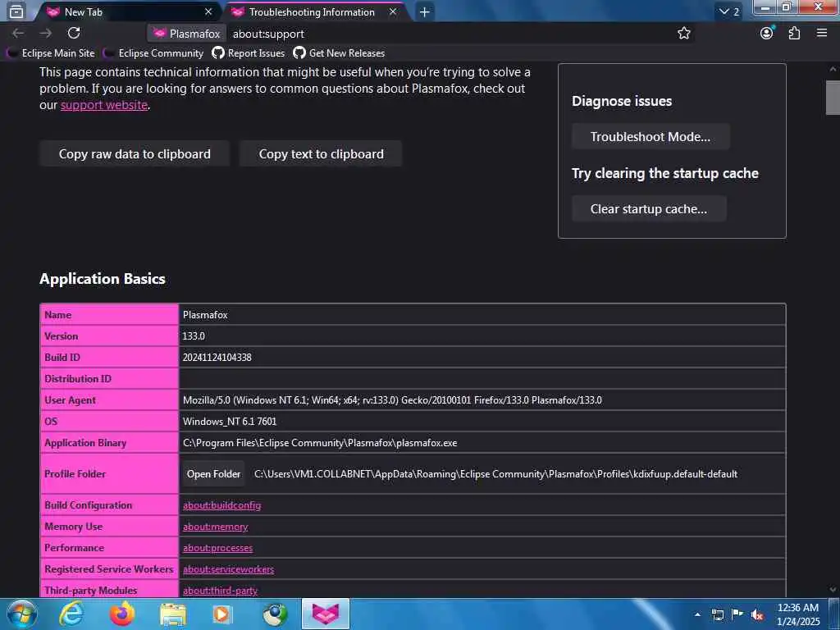Image resolution: width=840 pixels, height=630 pixels.
Task: Click the Clear startup cache button
Action: click(x=649, y=209)
